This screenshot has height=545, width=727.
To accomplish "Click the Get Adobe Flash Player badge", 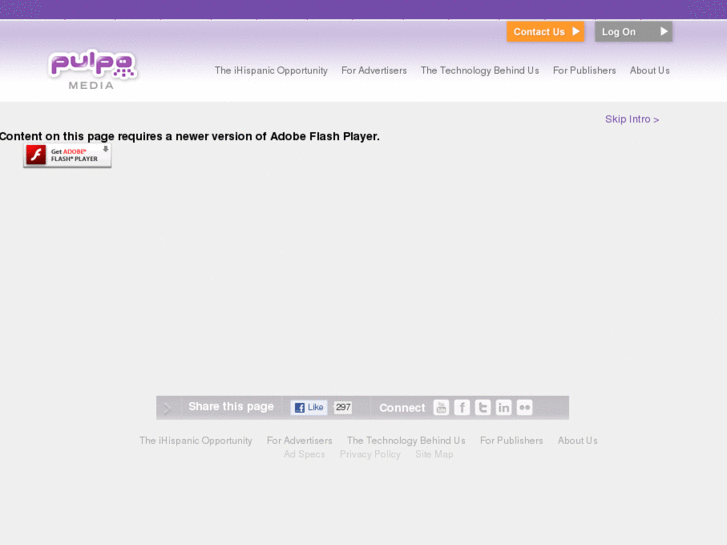I will (67, 155).
